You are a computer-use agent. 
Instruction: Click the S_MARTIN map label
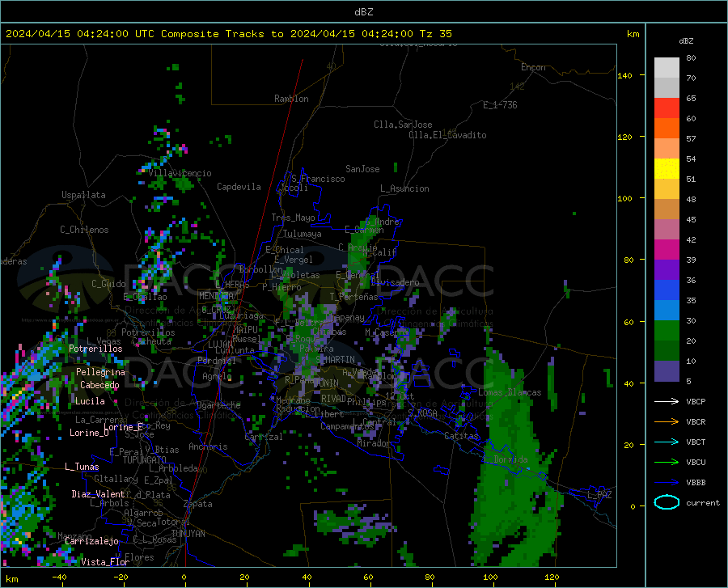click(x=335, y=360)
